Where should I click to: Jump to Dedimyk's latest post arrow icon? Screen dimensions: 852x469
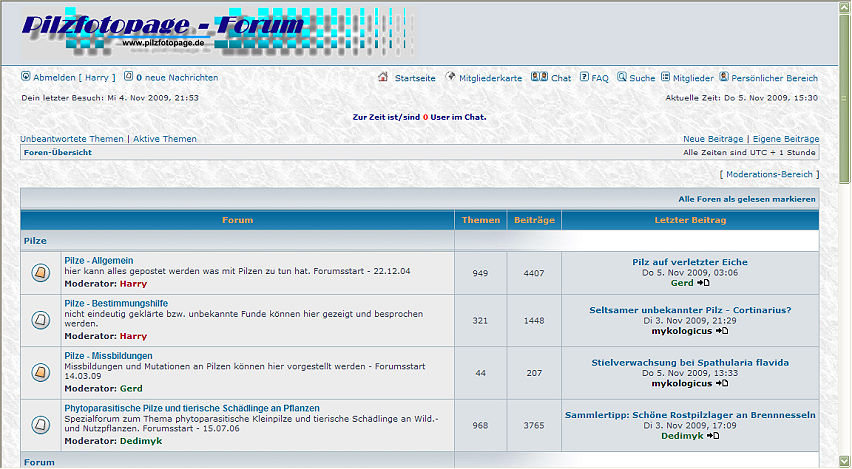point(713,436)
